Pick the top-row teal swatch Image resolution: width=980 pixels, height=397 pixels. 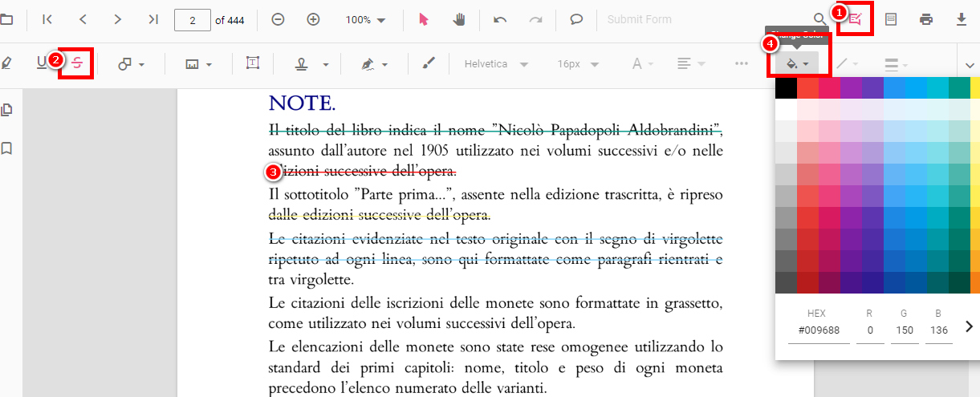[x=959, y=87]
